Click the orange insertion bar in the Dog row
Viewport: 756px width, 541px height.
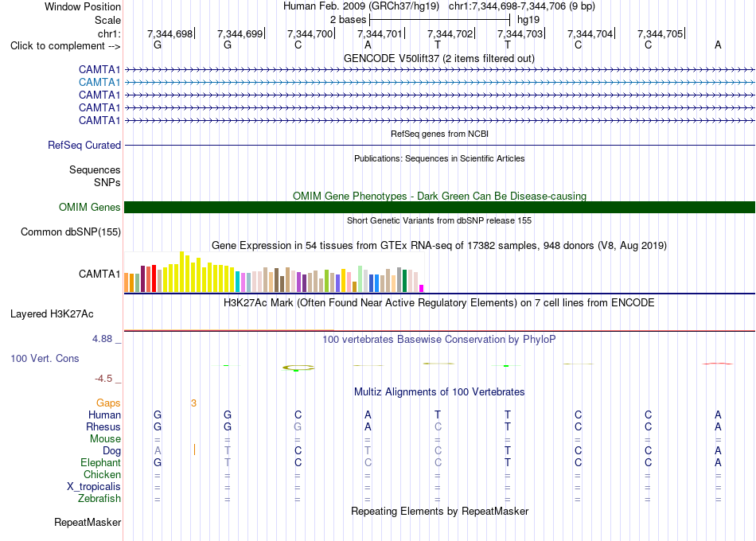pyautogui.click(x=194, y=450)
